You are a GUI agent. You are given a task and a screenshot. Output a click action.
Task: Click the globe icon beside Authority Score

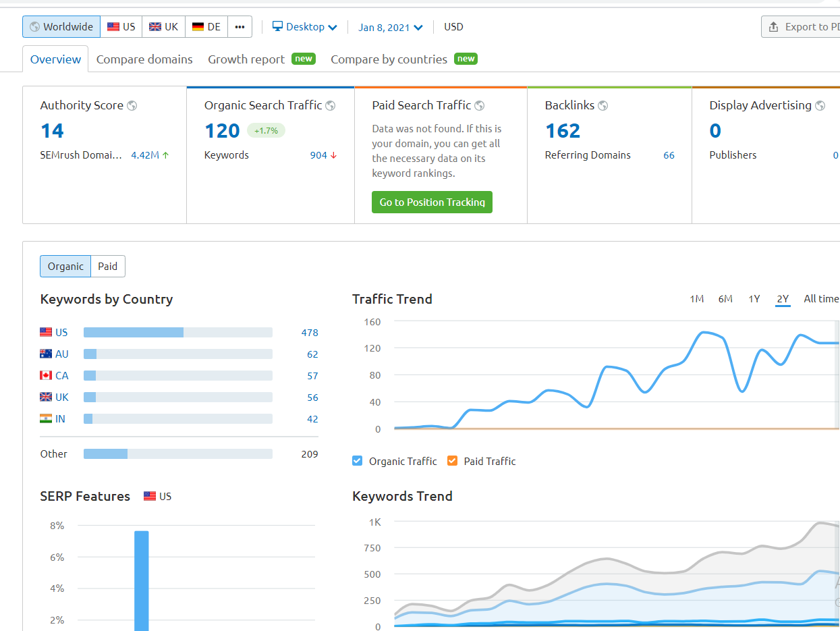132,105
